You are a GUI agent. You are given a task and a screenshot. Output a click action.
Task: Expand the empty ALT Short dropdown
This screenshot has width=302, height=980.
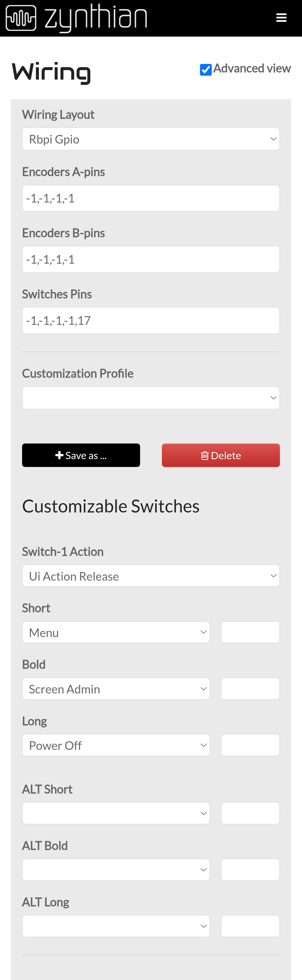point(116,813)
